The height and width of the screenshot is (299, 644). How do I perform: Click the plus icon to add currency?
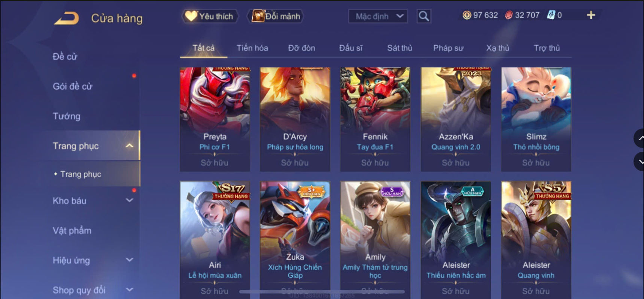pyautogui.click(x=591, y=15)
